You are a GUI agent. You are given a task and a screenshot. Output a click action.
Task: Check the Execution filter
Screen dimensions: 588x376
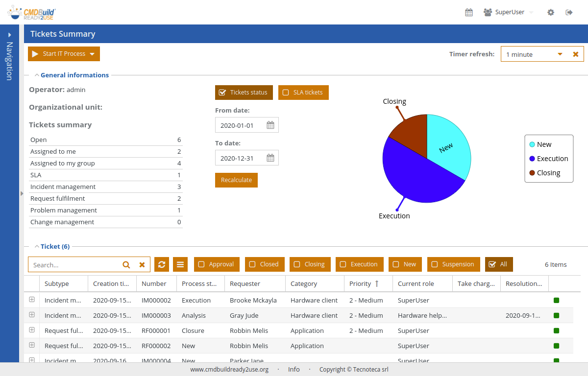pos(343,264)
